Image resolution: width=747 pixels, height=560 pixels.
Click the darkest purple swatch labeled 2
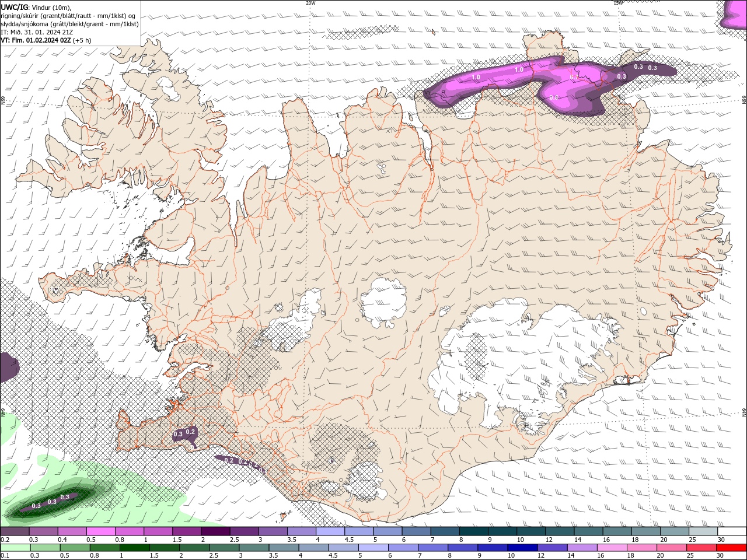point(215,531)
